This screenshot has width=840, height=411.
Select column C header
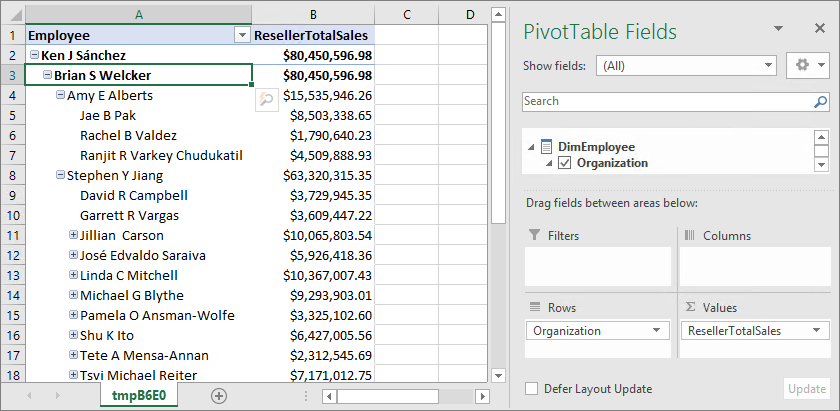coord(407,14)
